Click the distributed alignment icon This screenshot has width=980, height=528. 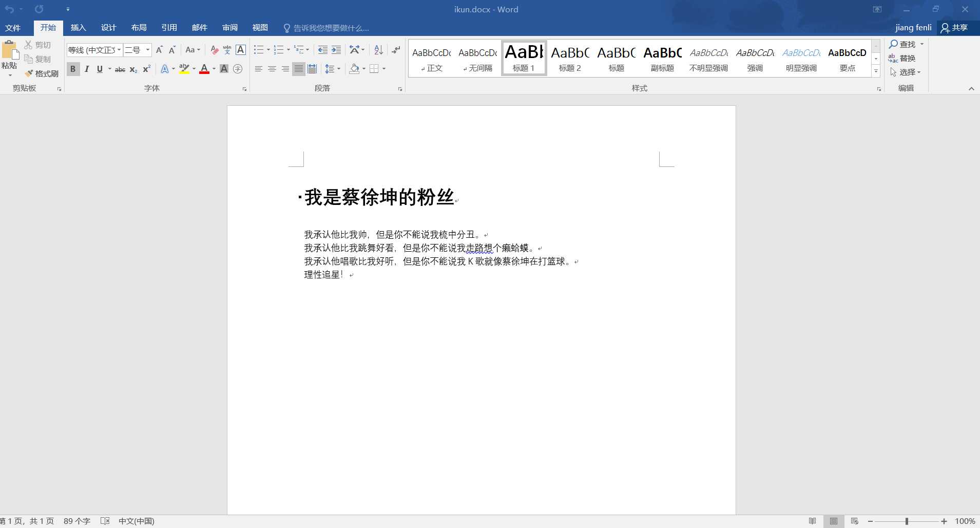click(x=312, y=69)
